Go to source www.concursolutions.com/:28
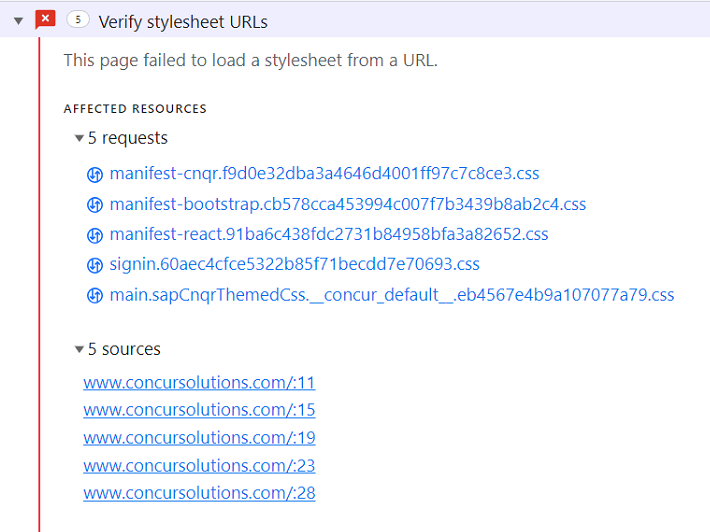Viewport: 710px width, 532px height. 199,493
